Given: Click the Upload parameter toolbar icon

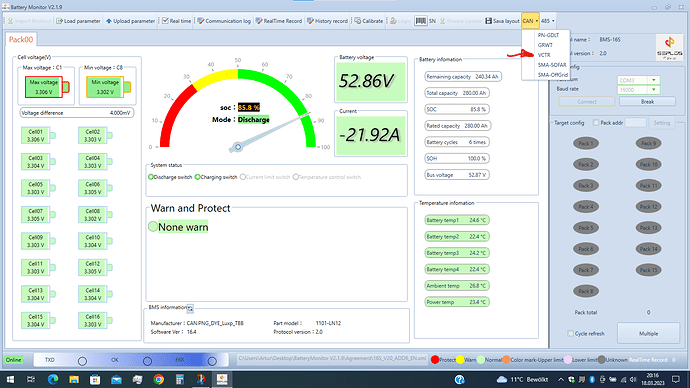Looking at the screenshot, I should point(109,21).
